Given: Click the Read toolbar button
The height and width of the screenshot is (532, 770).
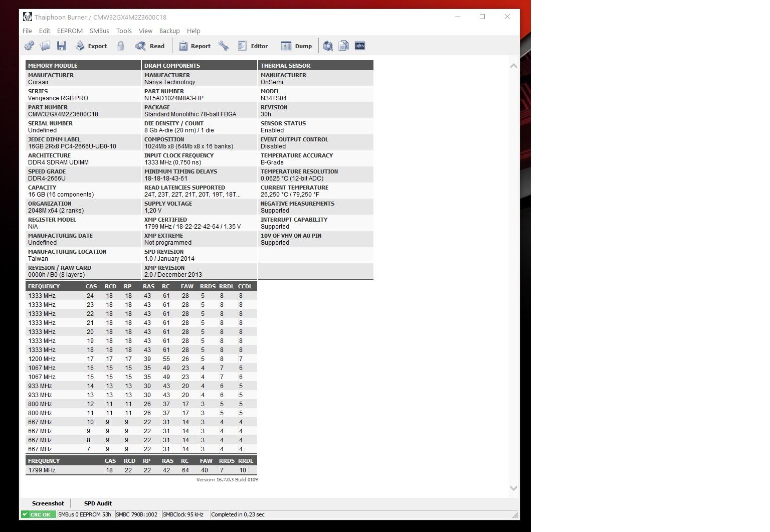Looking at the screenshot, I should (x=149, y=46).
